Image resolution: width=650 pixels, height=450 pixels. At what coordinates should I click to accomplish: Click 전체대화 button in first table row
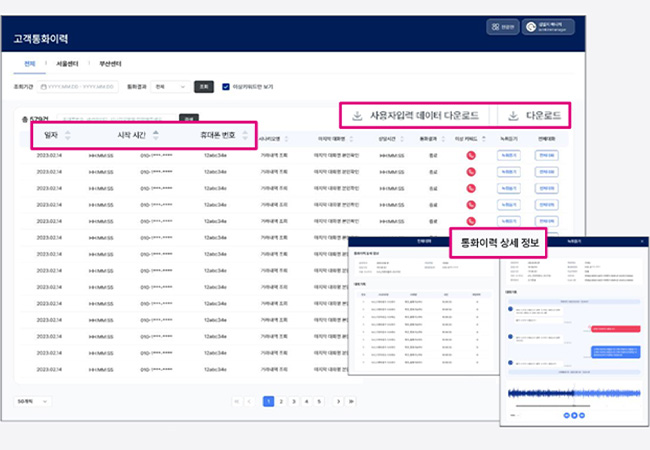(x=545, y=156)
